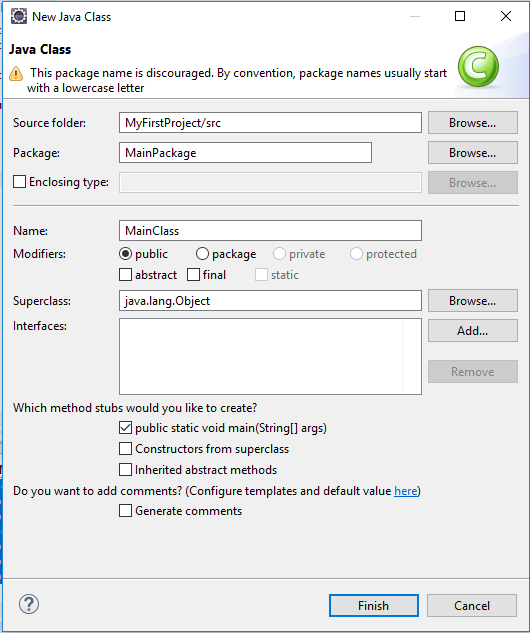Image resolution: width=530 pixels, height=633 pixels.
Task: Uncheck public static void main stub
Action: 125,428
